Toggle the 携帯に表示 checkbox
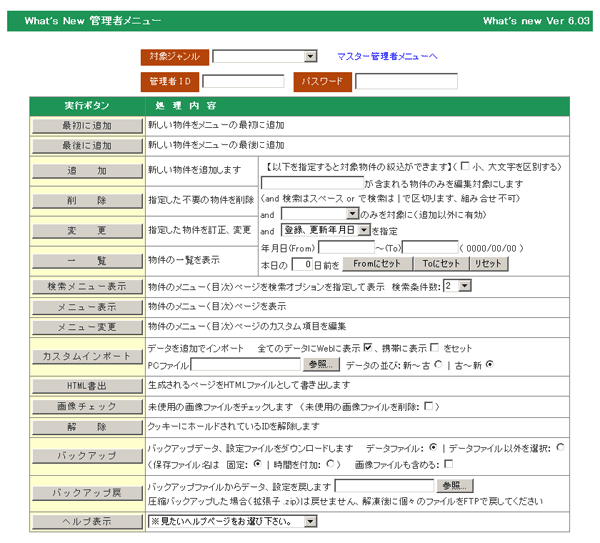The image size is (600, 543). [x=434, y=347]
